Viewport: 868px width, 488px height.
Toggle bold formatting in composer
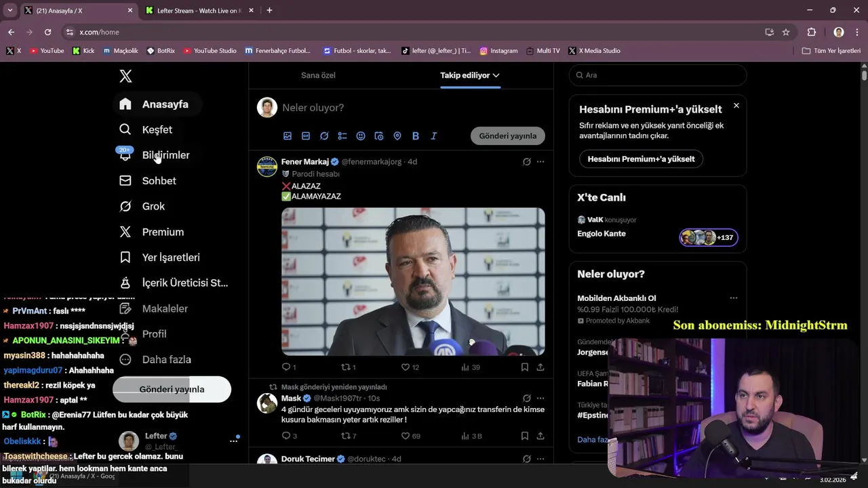point(416,136)
